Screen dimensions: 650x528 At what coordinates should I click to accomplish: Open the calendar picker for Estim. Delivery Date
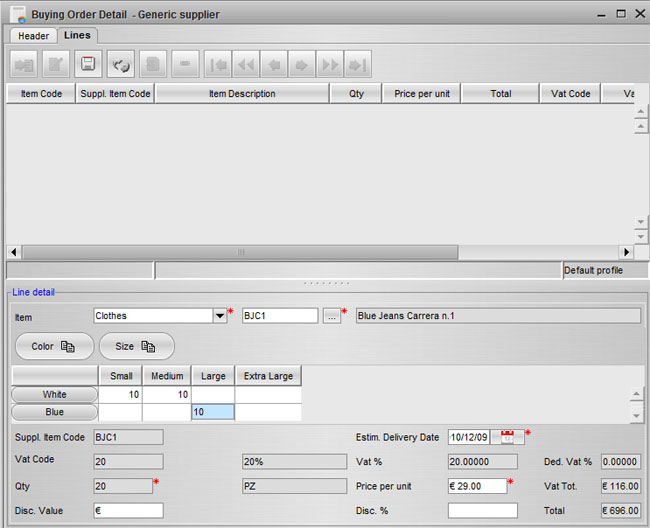507,437
